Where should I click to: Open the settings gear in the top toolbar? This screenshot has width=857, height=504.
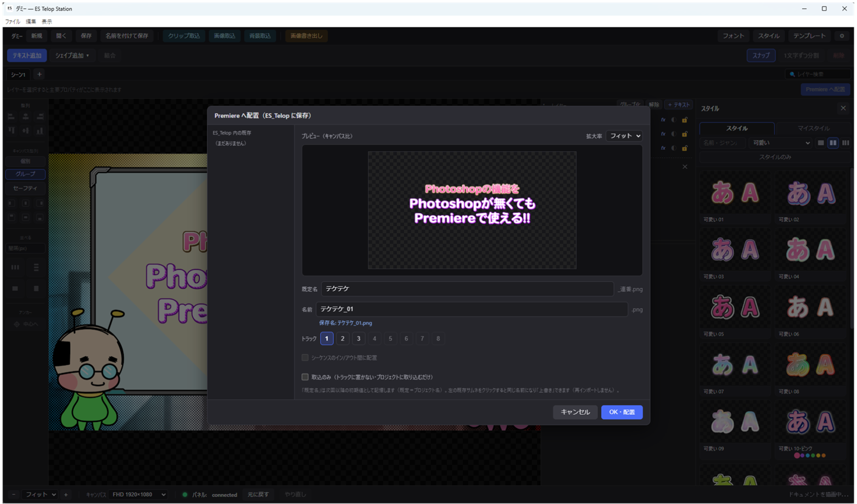(842, 36)
